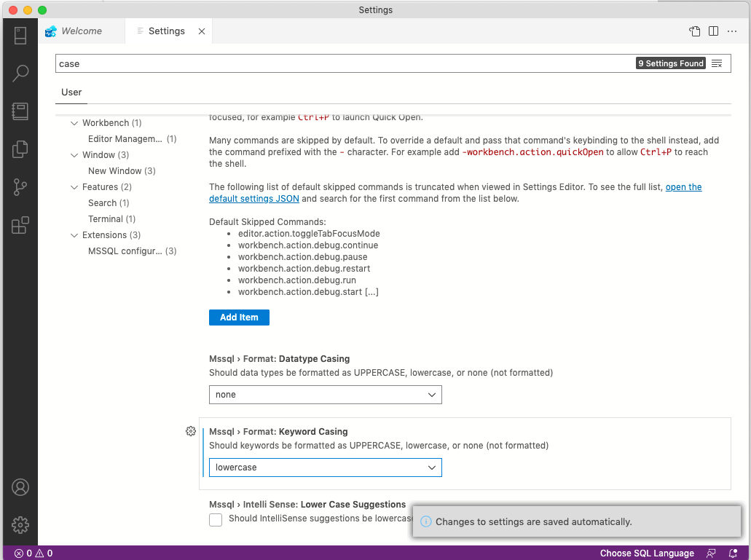Select MSSQL configuration in settings tree
The image size is (751, 560).
click(132, 251)
